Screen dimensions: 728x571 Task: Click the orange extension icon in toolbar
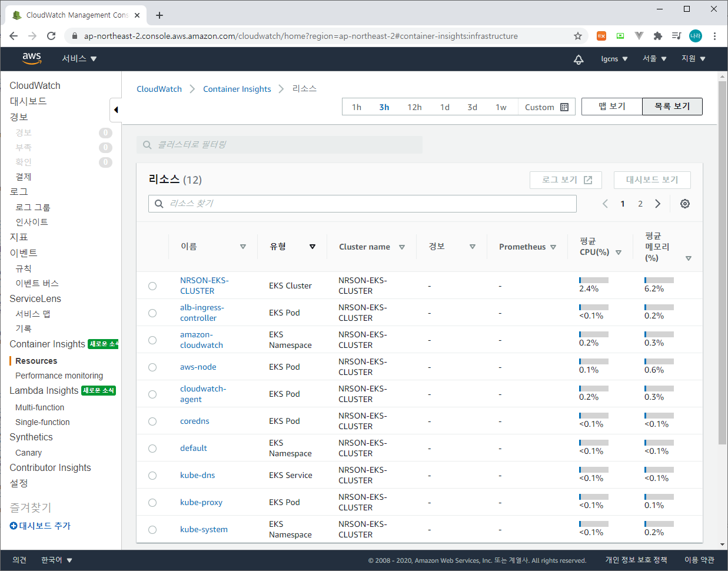click(601, 36)
